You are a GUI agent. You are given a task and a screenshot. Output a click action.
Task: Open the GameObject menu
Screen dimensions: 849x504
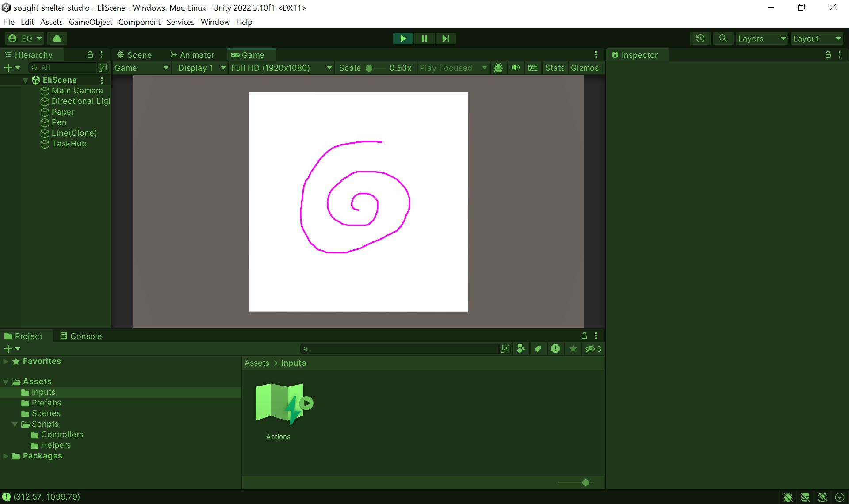90,22
